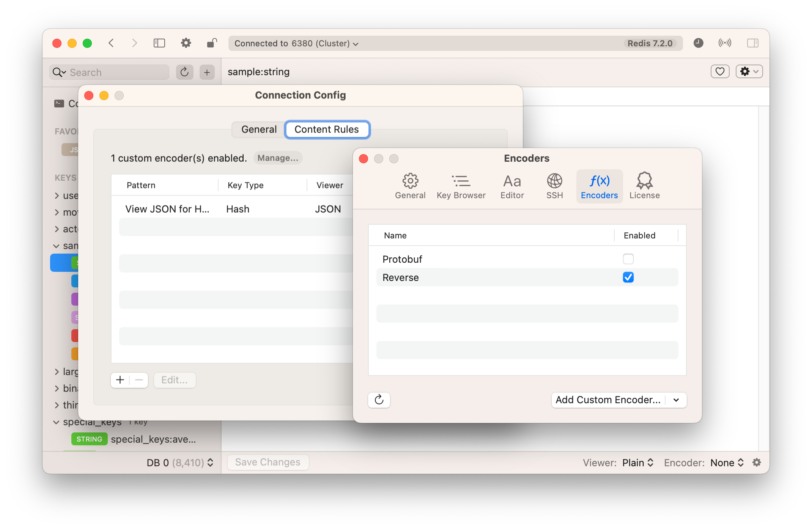Add a content rule with plus button
The height and width of the screenshot is (530, 812).
(120, 380)
